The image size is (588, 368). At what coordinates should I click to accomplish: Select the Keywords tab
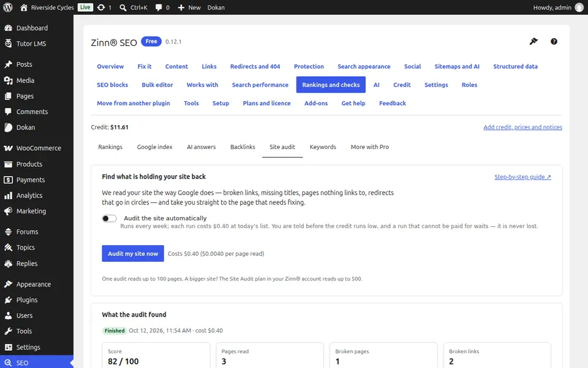pos(323,147)
